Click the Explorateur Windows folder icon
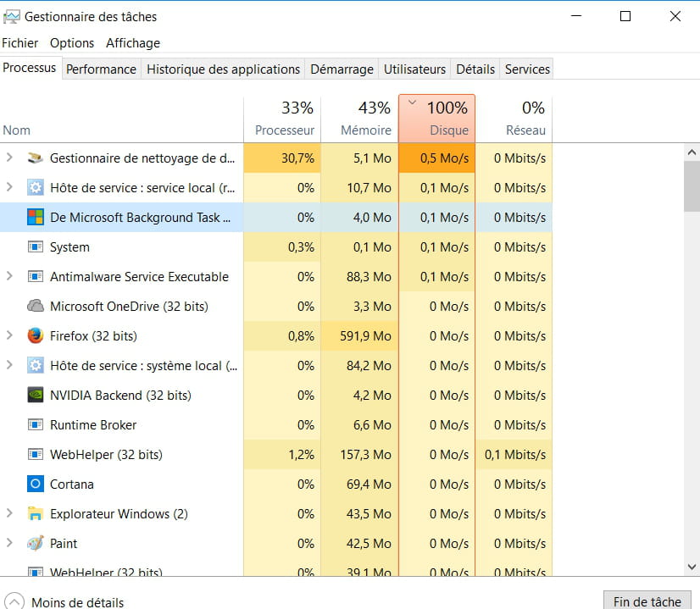 pyautogui.click(x=36, y=513)
